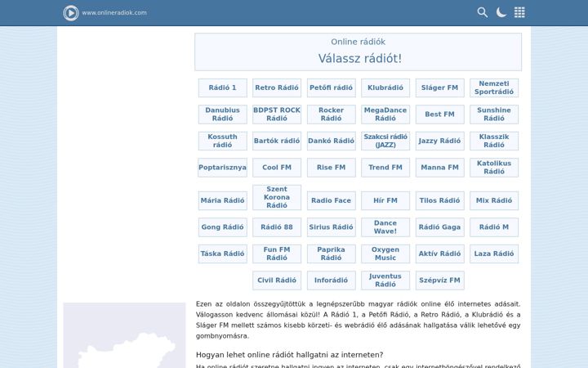Open Szakcsi rádió (JAZZ)
This screenshot has width=588, height=368.
pyautogui.click(x=385, y=141)
